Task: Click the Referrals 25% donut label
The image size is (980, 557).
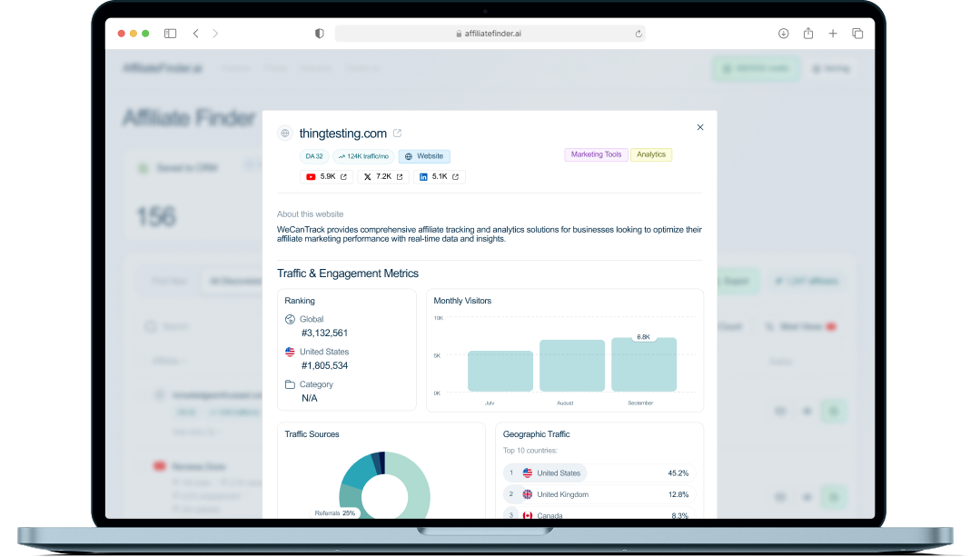Action: point(335,513)
